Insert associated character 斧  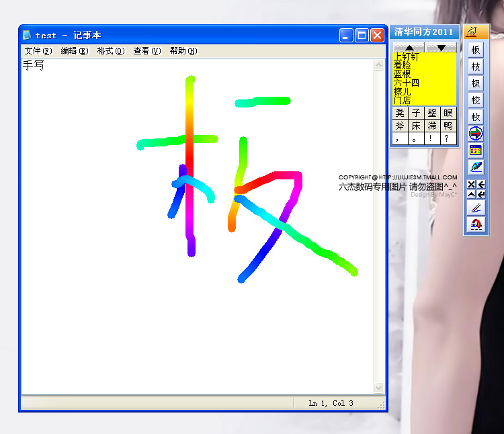pyautogui.click(x=401, y=126)
